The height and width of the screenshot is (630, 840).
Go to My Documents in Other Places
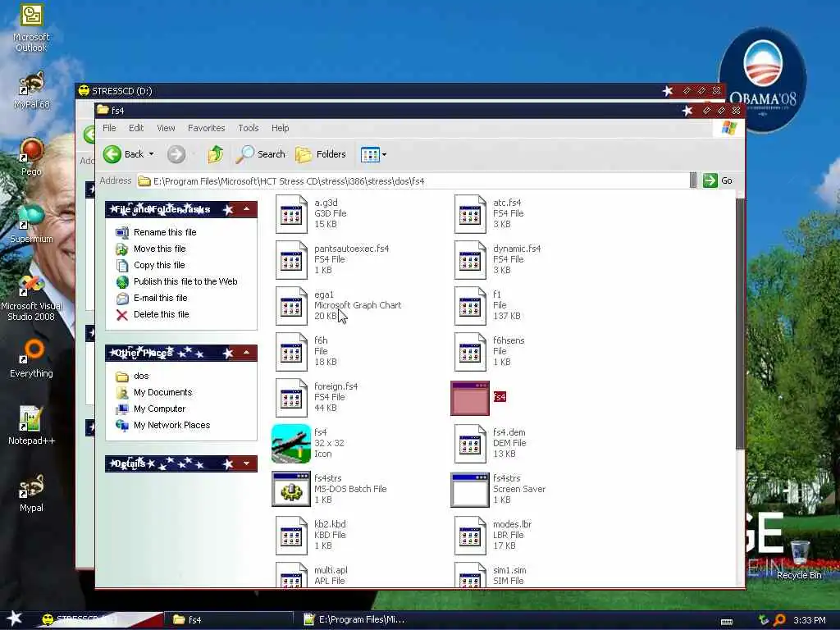pyautogui.click(x=163, y=392)
